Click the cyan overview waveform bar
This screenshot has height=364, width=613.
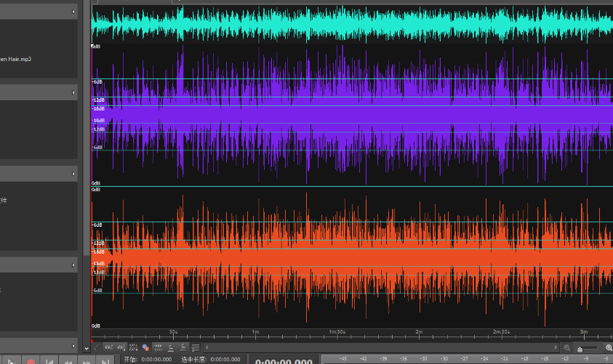pyautogui.click(x=352, y=23)
